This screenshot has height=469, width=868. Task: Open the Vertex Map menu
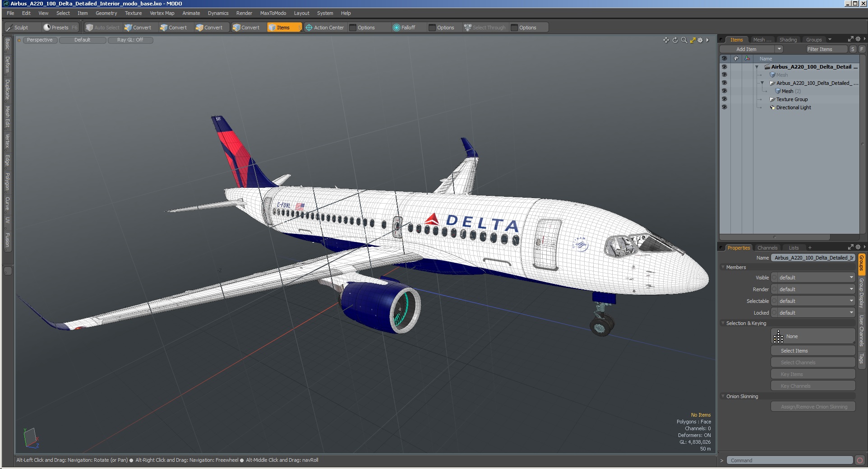pyautogui.click(x=162, y=13)
